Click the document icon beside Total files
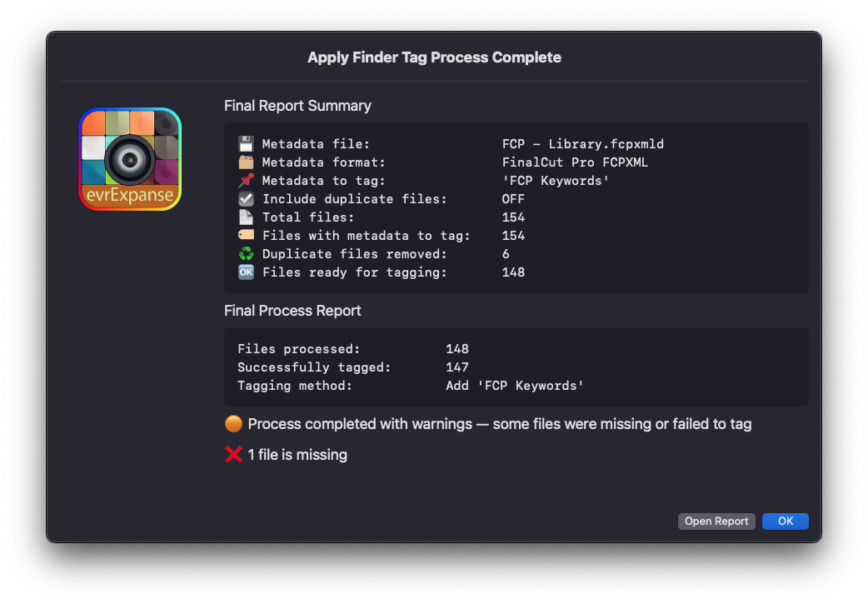The image size is (868, 604). pyautogui.click(x=246, y=217)
